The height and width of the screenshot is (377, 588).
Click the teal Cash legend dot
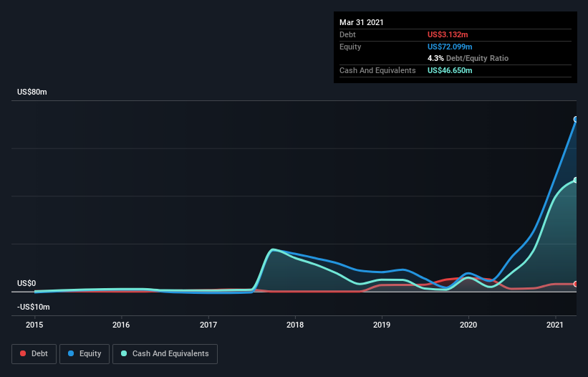(124, 353)
